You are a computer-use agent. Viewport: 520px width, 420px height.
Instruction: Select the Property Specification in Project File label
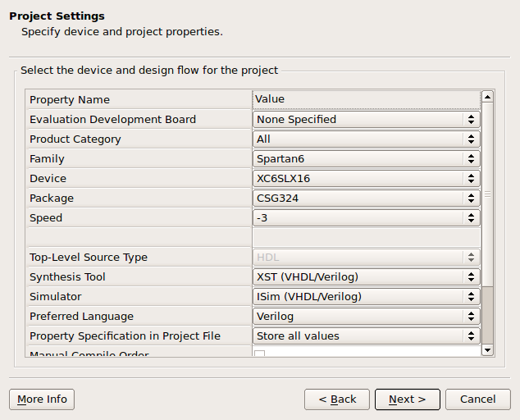(x=125, y=336)
